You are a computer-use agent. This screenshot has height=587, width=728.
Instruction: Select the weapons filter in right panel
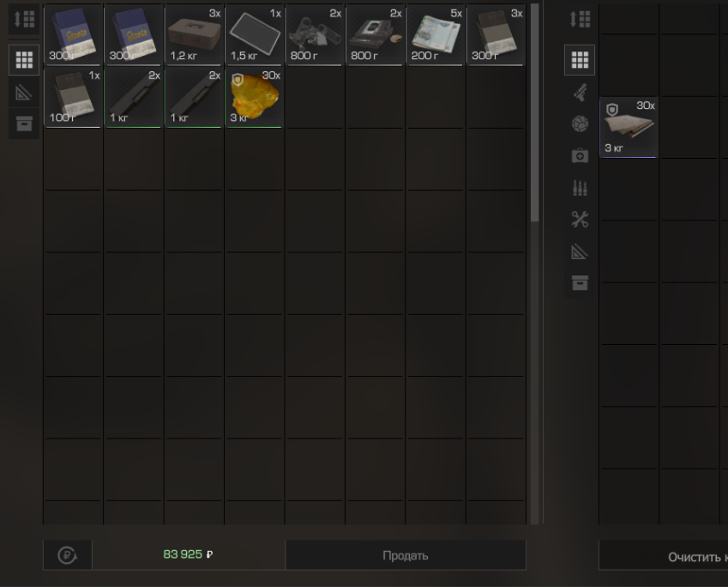(x=580, y=92)
